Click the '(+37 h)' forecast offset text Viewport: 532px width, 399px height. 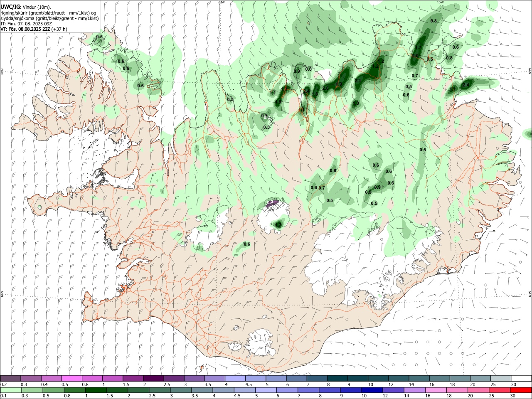coord(59,29)
